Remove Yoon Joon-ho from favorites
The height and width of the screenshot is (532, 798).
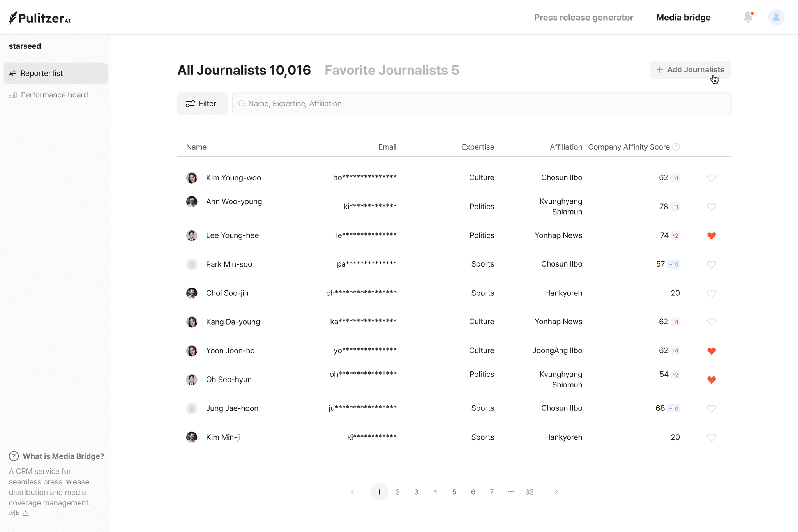[711, 351]
